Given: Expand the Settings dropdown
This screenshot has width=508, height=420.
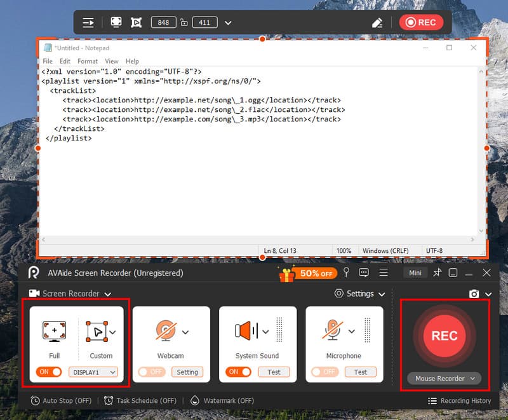Looking at the screenshot, I should [x=360, y=294].
